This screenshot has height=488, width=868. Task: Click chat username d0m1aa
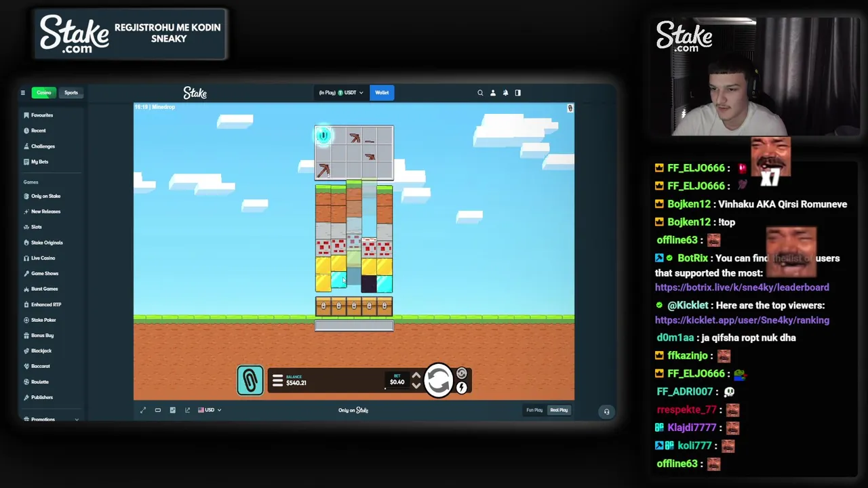coord(675,338)
